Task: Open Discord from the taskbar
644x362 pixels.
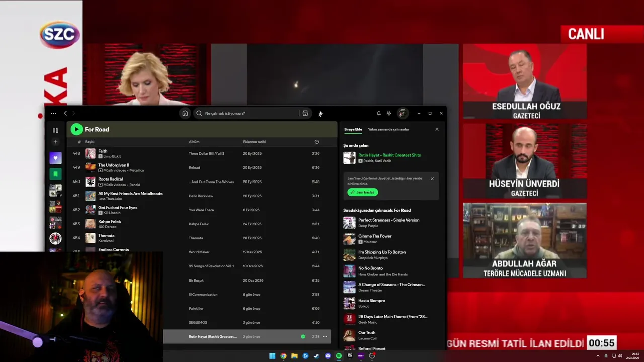Action: tap(328, 356)
